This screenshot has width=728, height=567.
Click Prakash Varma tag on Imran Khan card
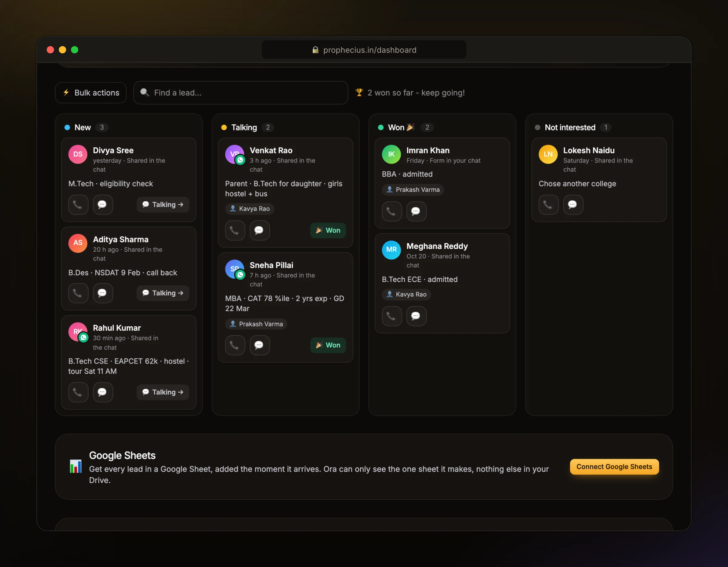pos(413,190)
